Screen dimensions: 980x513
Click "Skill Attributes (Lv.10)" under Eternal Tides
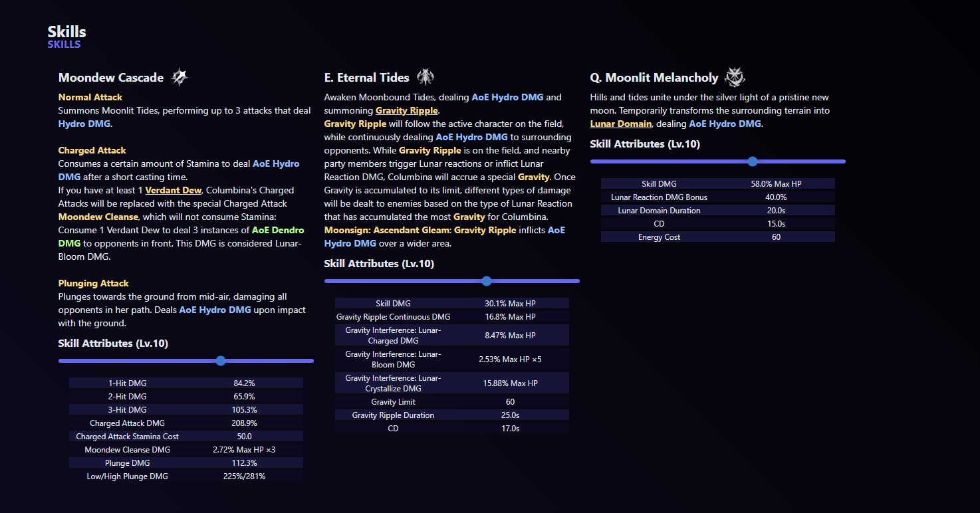[x=379, y=264]
